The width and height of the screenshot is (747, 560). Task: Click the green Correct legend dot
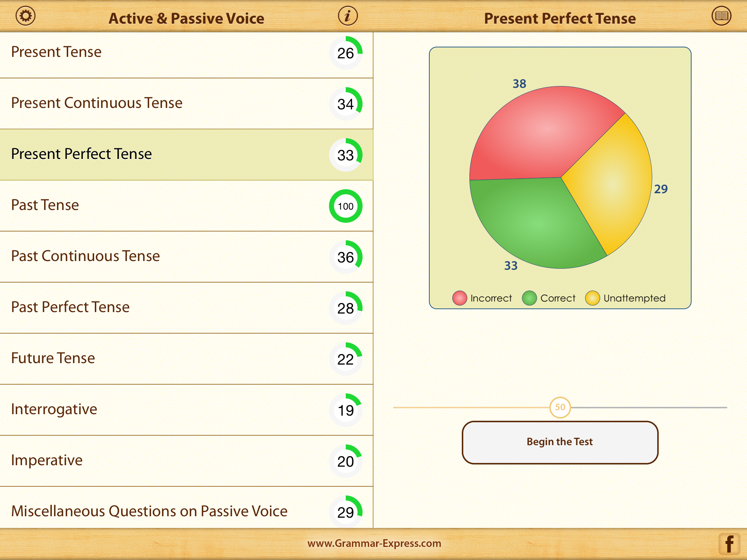click(529, 298)
